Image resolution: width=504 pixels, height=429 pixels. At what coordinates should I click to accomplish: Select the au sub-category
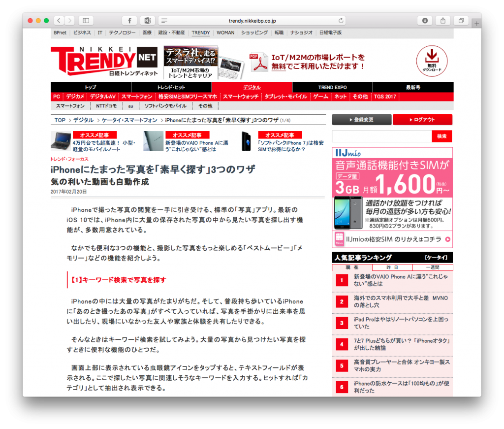pyautogui.click(x=130, y=106)
